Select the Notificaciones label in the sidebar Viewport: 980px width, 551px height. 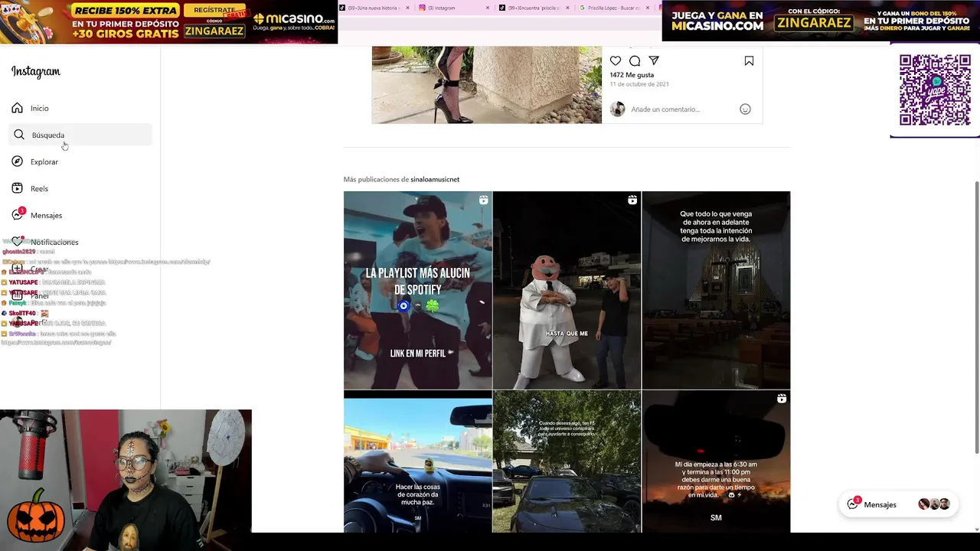(x=54, y=243)
